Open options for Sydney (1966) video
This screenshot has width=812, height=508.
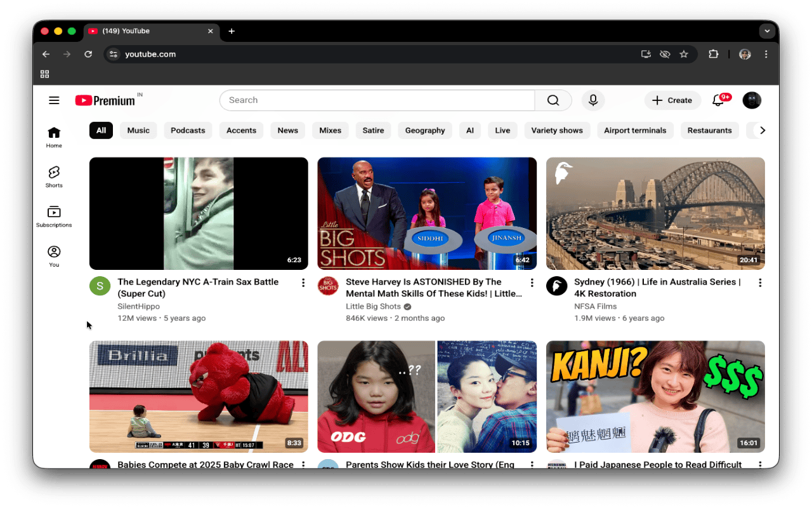tap(760, 283)
